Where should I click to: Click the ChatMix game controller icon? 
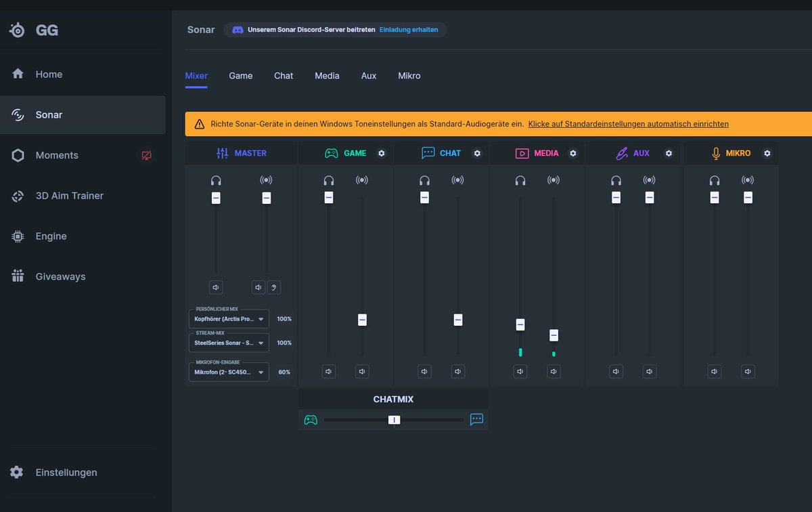311,420
